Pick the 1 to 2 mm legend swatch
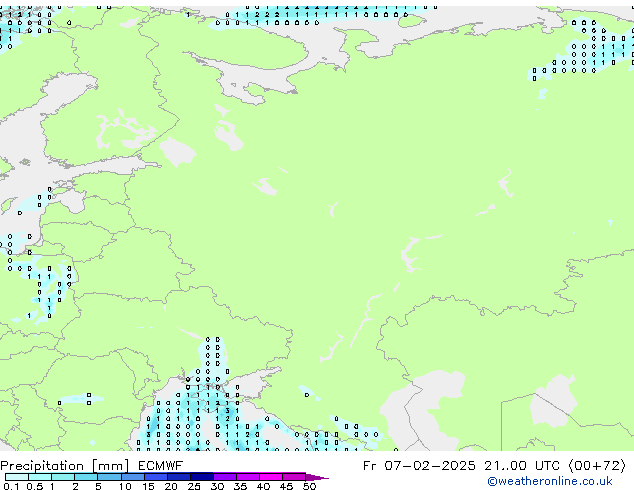 [x=63, y=477]
